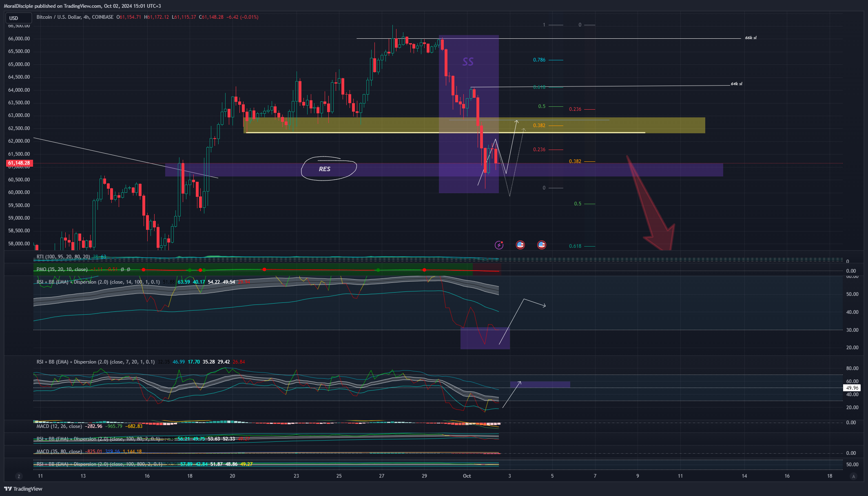Click the Z timezone button at bottom-left

pyautogui.click(x=18, y=476)
